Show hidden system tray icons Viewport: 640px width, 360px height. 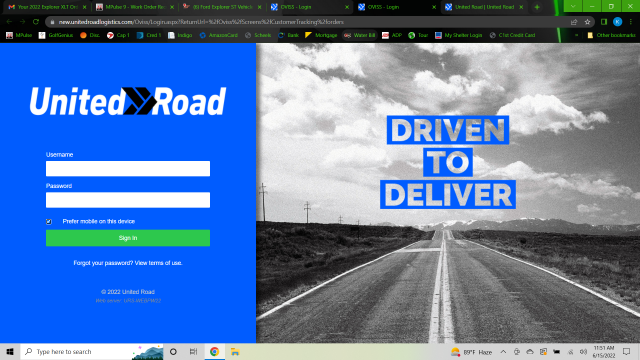[x=503, y=352]
